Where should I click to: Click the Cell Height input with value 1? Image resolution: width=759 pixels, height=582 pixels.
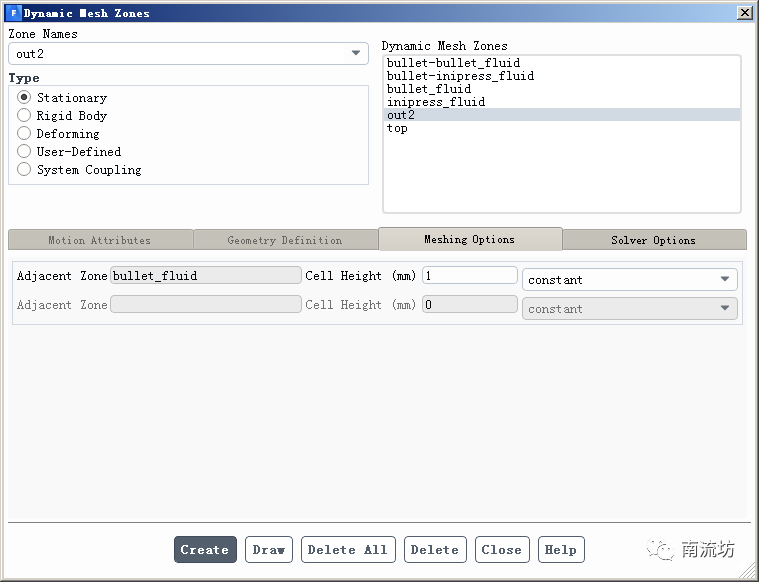tap(469, 275)
